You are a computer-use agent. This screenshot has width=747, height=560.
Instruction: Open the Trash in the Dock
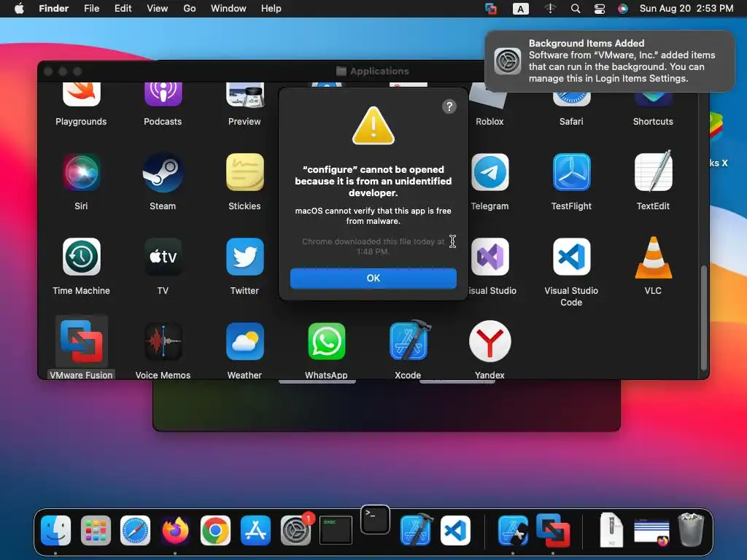point(691,529)
